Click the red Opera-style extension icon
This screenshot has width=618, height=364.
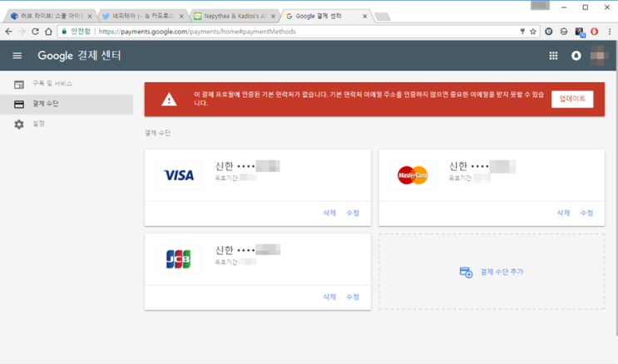(x=595, y=32)
